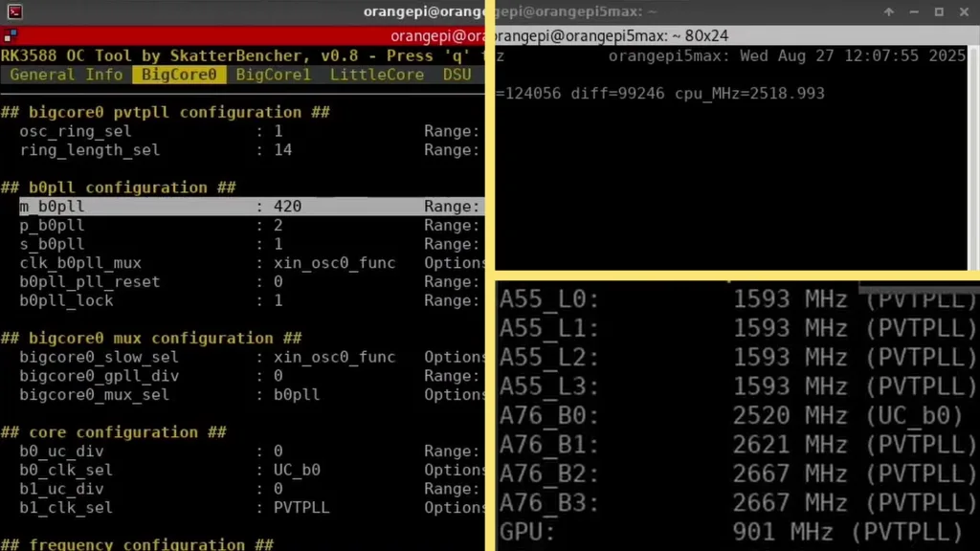This screenshot has height=551, width=980.
Task: Minimize the terminal window
Action: pos(914,11)
